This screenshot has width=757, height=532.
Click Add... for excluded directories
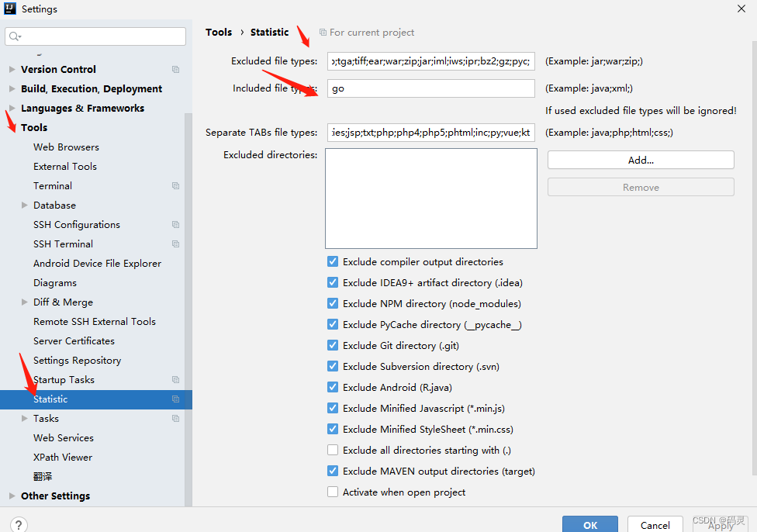(x=641, y=161)
